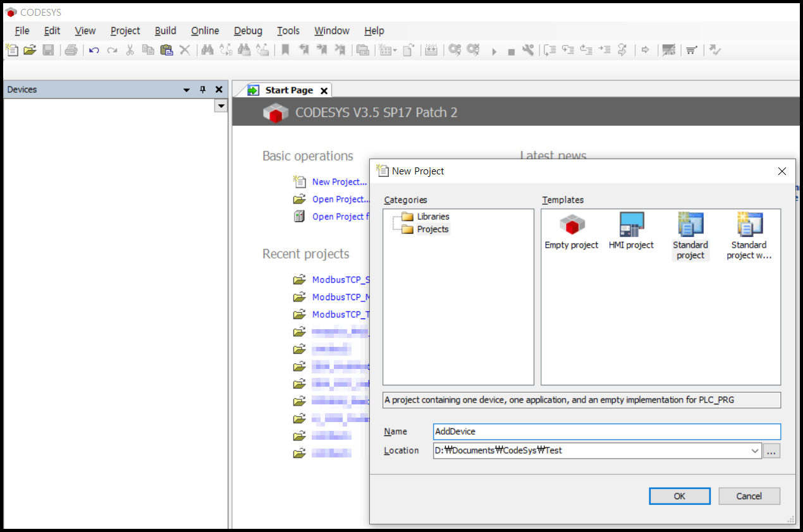803x532 pixels.
Task: Click the Paste clipboard icon
Action: pos(166,50)
